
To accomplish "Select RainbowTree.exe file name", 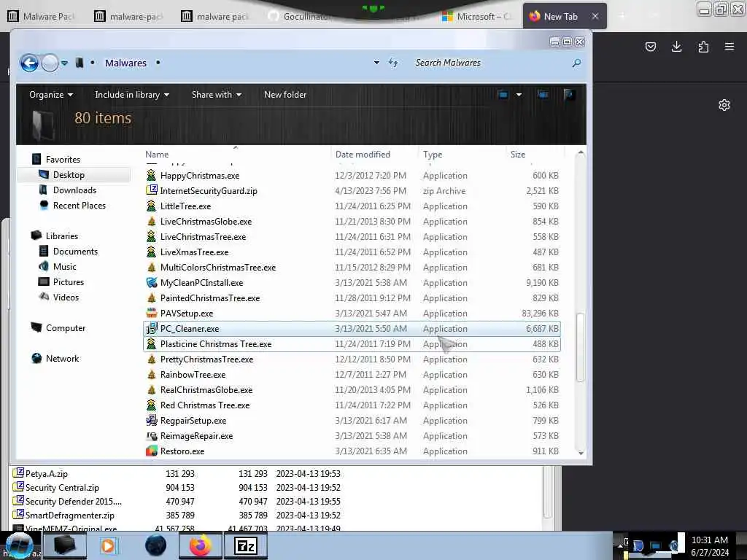I will (193, 374).
